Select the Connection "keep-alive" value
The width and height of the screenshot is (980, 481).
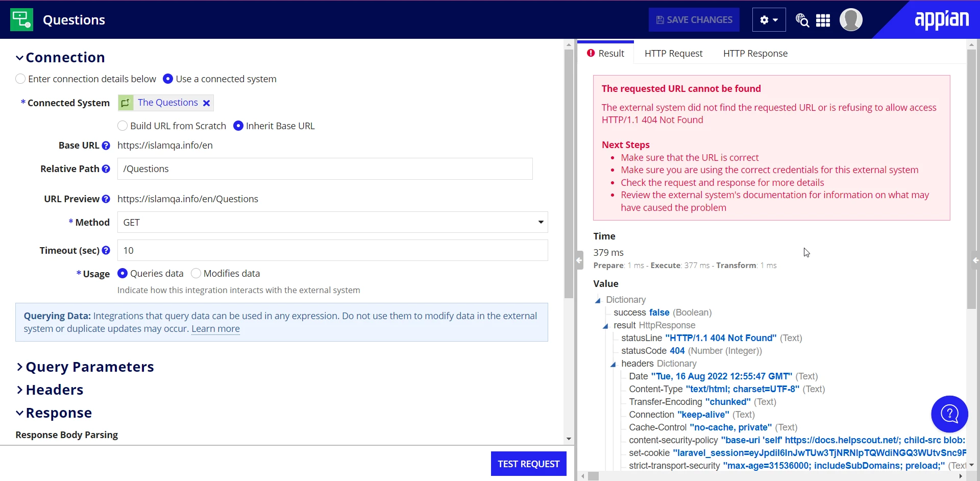click(x=703, y=415)
